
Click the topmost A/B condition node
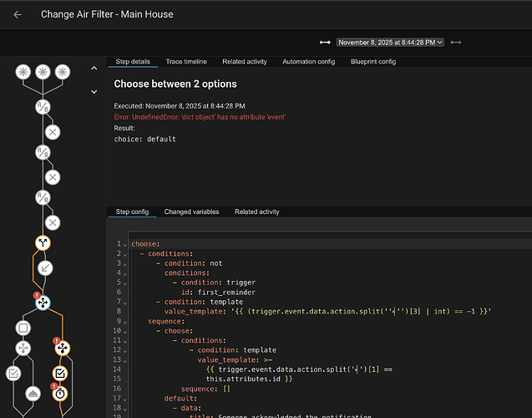[43, 106]
